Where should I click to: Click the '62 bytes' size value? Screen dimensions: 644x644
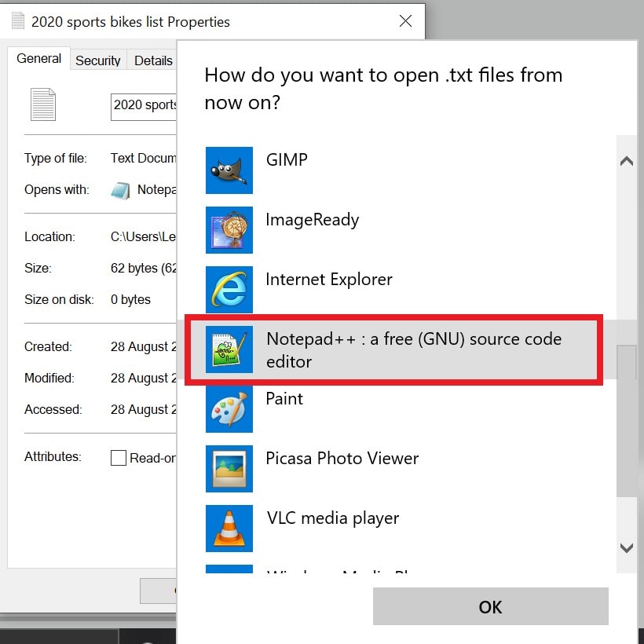144,268
